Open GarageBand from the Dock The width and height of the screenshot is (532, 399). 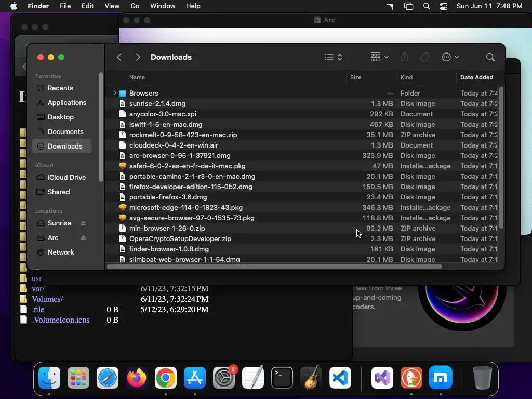coord(311,378)
